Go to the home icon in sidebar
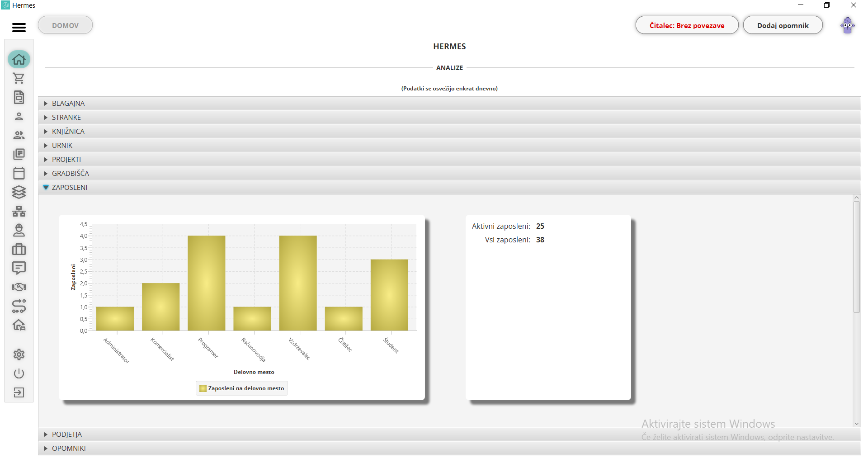The height and width of the screenshot is (463, 868). [x=19, y=59]
